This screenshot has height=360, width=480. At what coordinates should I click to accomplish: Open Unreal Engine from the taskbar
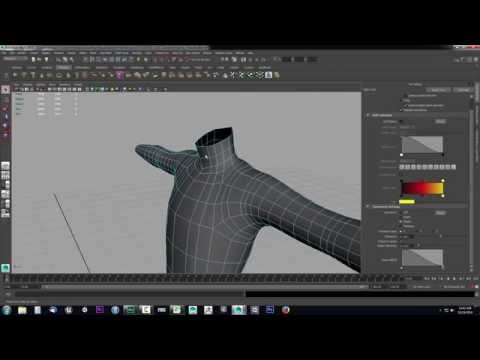pos(68,310)
